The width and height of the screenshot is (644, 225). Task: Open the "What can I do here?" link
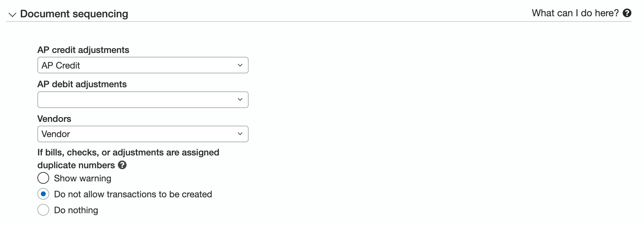pyautogui.click(x=575, y=13)
